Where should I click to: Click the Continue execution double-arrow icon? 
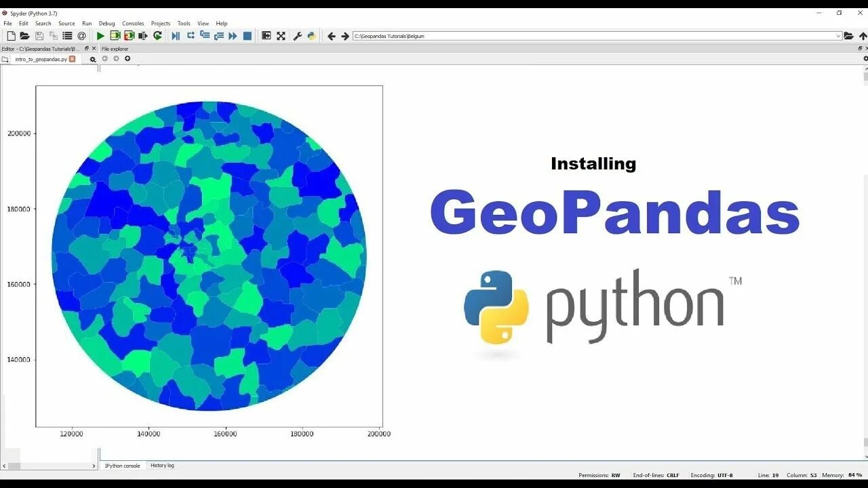233,36
